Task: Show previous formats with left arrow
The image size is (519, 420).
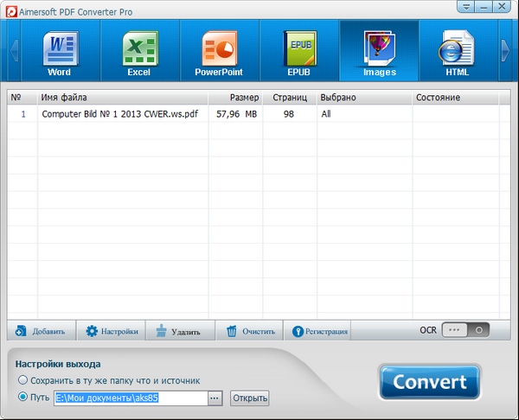Action: point(14,51)
